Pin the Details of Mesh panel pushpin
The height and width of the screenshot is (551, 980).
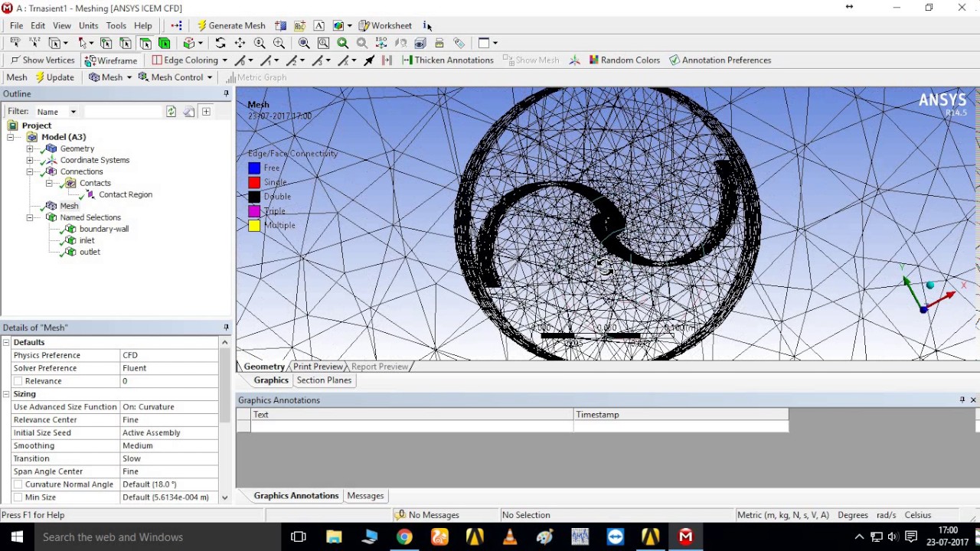pos(226,328)
